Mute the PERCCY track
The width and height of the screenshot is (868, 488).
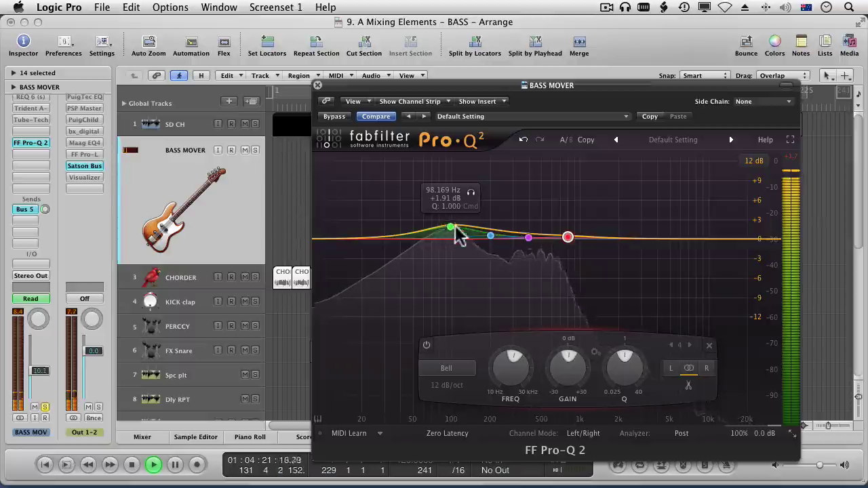pos(245,326)
